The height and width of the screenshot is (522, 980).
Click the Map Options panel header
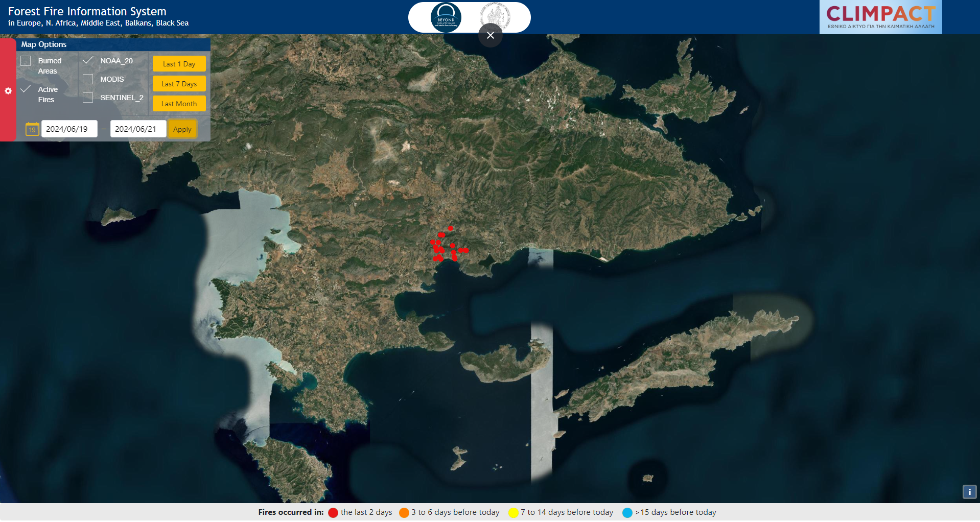coord(113,44)
